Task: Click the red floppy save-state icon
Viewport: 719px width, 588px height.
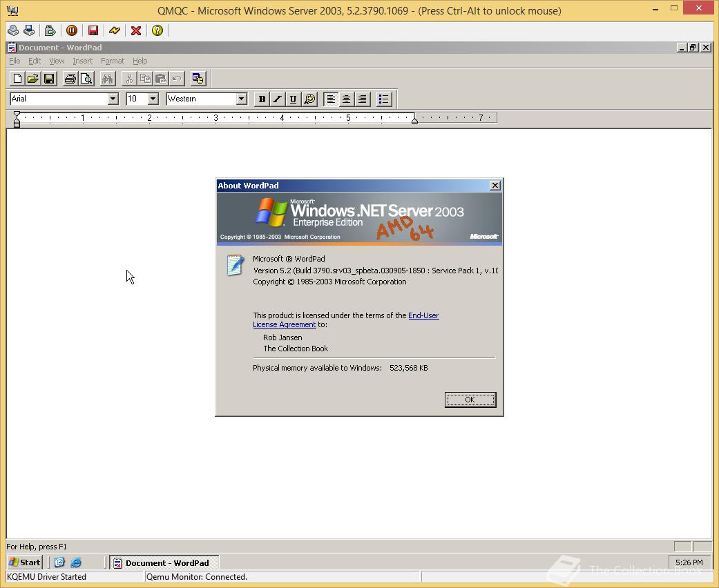Action: [93, 30]
